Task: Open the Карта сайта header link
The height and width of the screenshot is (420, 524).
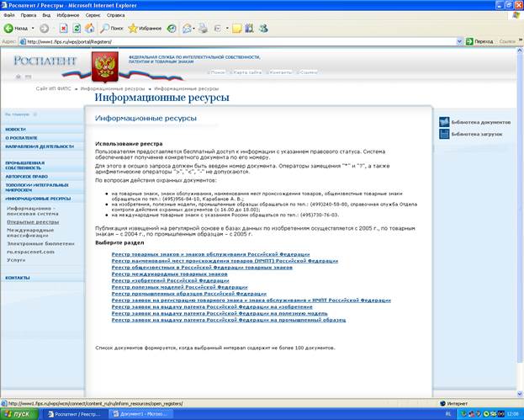Action: pos(246,72)
